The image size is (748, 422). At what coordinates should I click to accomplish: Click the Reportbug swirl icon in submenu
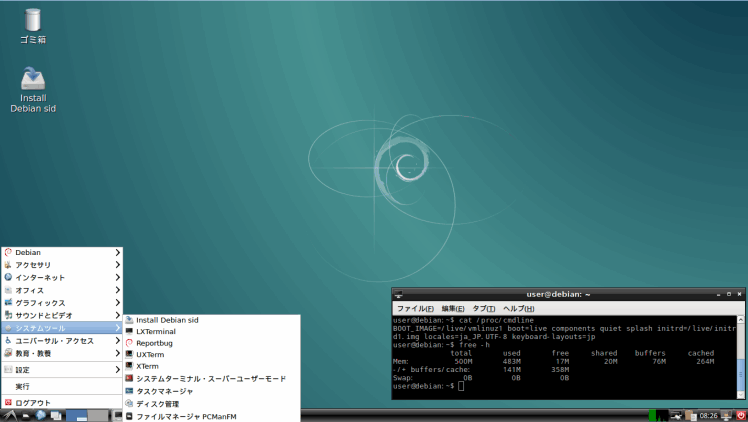(129, 343)
